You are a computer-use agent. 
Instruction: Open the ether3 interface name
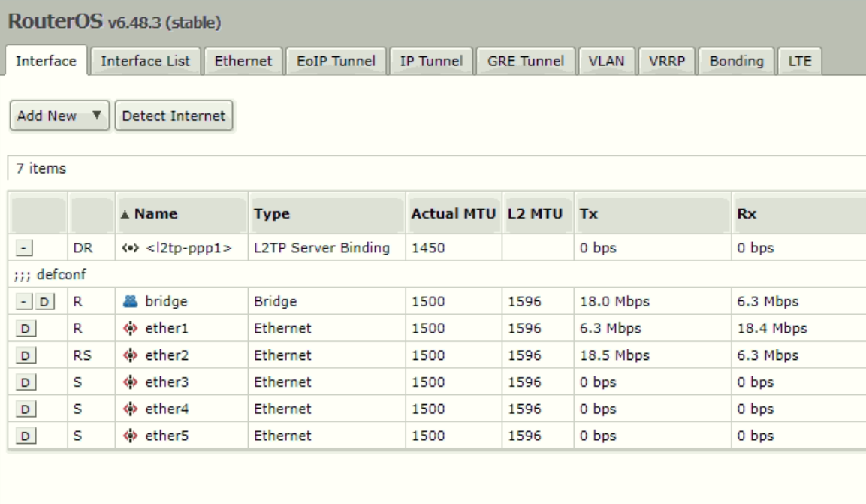(167, 382)
